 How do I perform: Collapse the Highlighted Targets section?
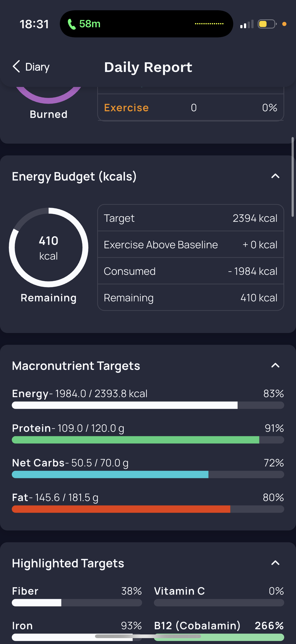point(275,563)
